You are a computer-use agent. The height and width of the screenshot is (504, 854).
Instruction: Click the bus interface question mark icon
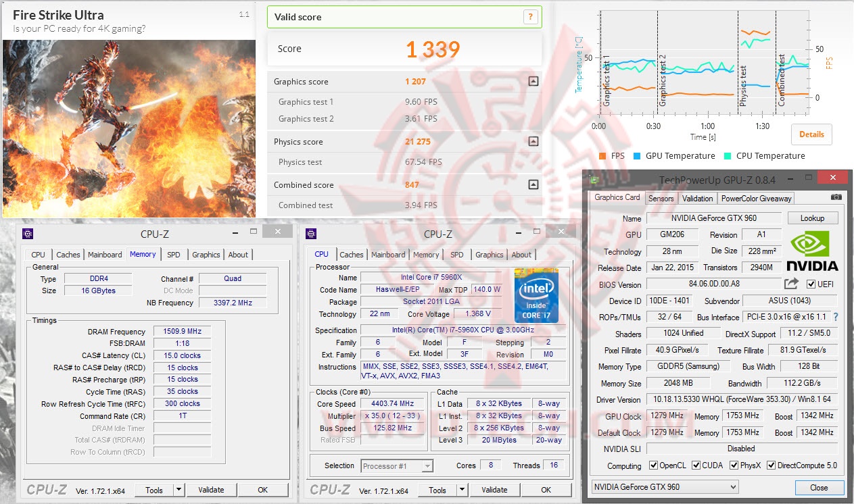tap(836, 316)
